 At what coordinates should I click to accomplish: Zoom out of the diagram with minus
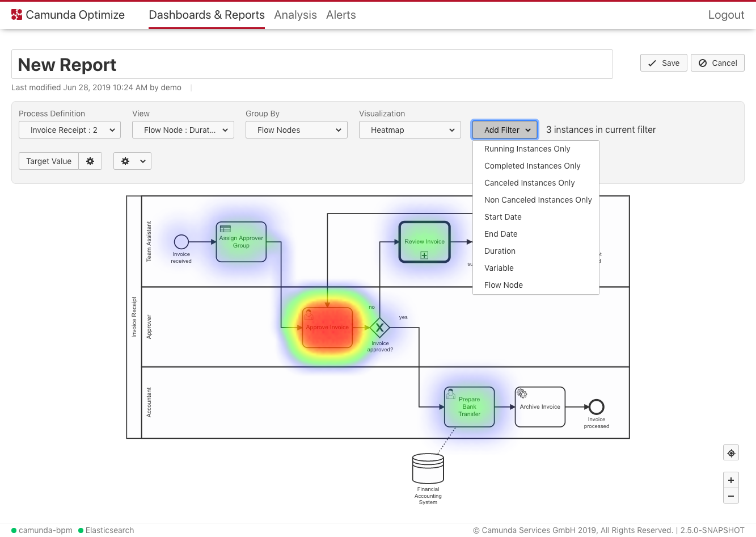[x=731, y=496]
